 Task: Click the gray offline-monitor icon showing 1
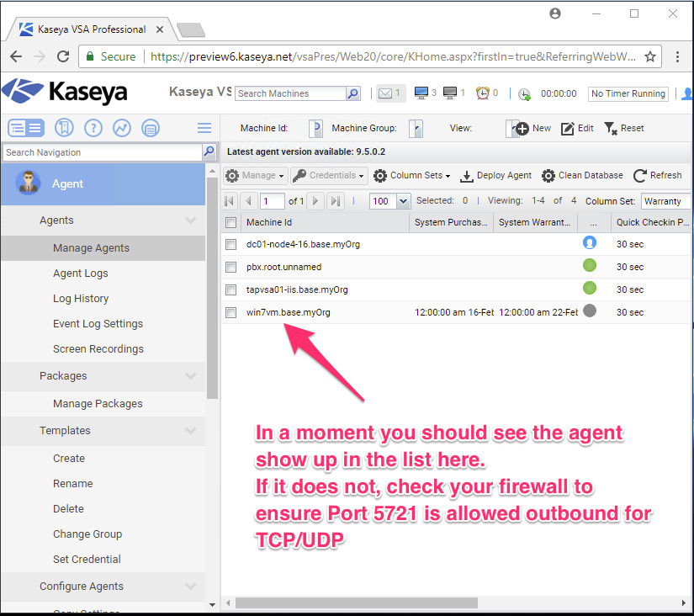450,93
